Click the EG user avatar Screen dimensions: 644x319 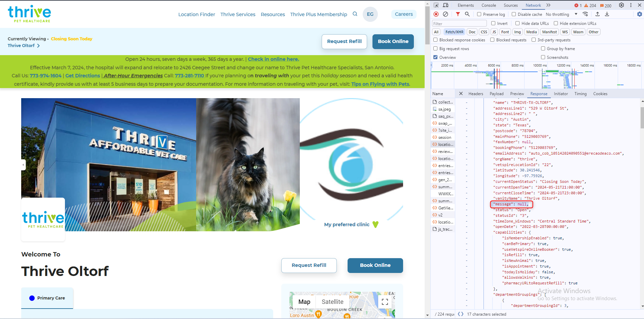tap(370, 14)
